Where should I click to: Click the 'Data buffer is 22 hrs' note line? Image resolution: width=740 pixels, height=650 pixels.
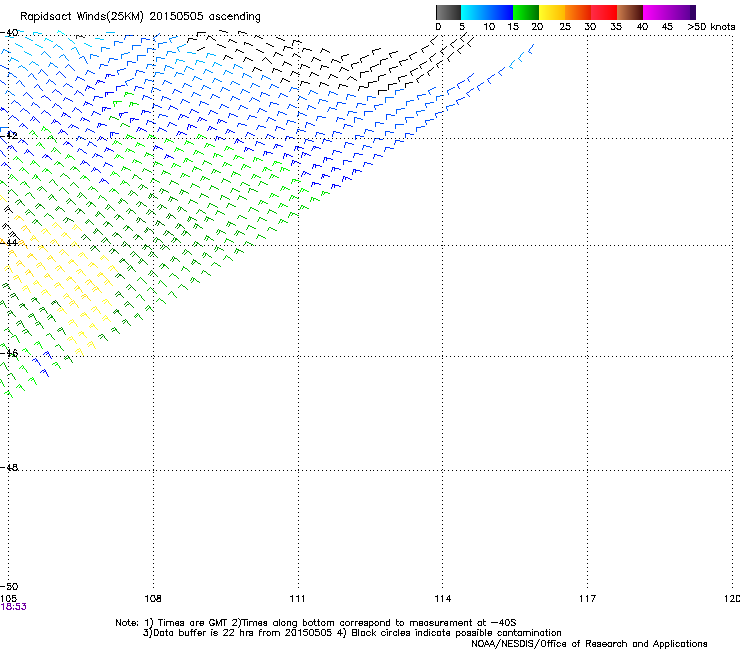pyautogui.click(x=352, y=633)
